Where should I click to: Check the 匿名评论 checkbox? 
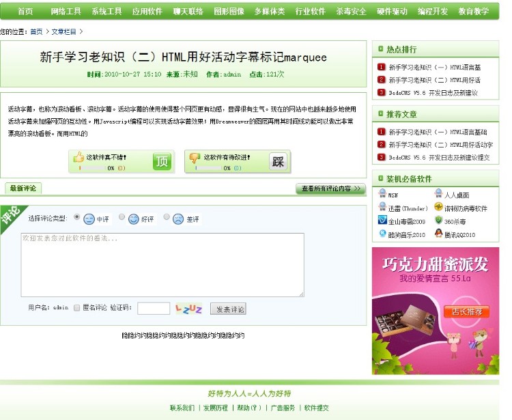pyautogui.click(x=76, y=307)
